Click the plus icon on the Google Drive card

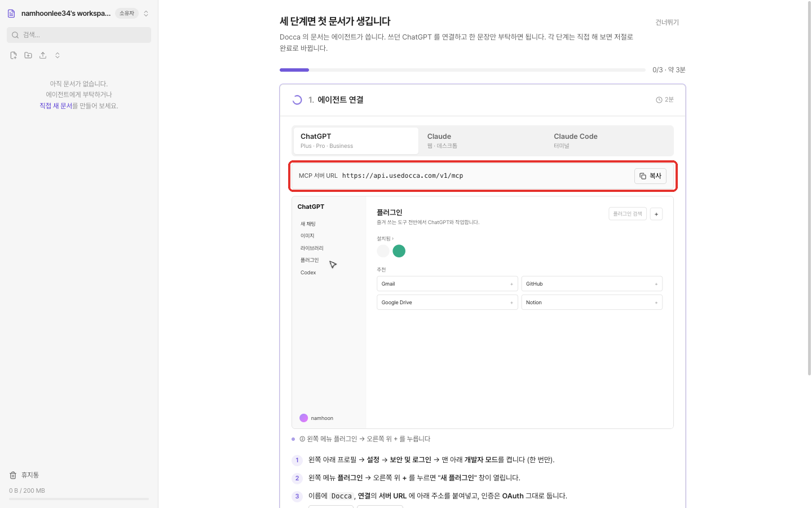pos(511,303)
